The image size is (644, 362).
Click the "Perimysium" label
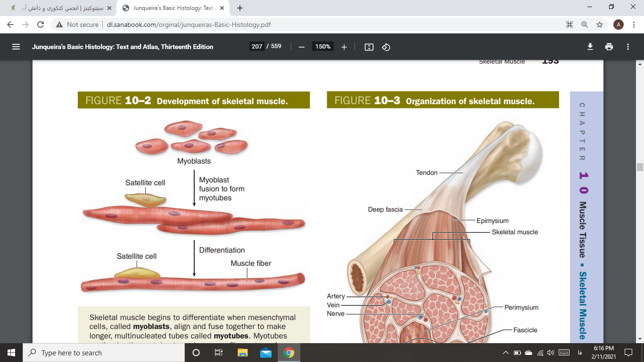coord(521,307)
